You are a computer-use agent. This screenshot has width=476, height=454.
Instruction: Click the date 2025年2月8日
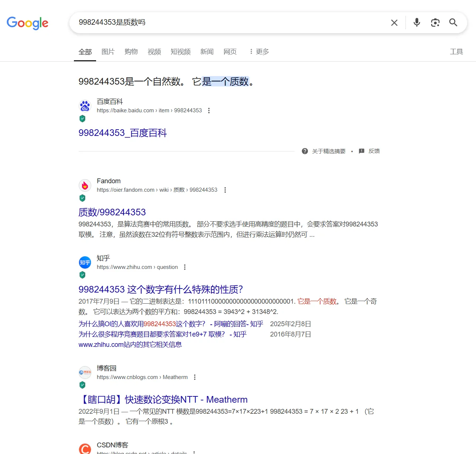point(290,324)
